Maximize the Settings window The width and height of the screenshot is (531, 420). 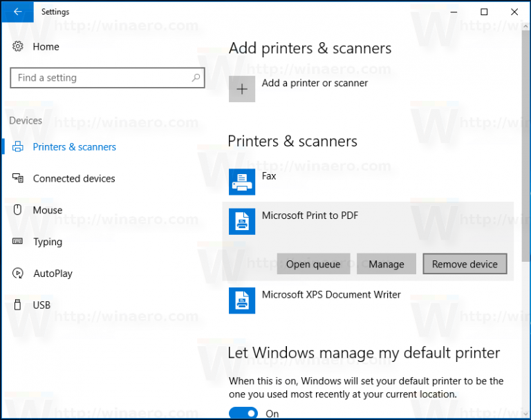pos(484,12)
